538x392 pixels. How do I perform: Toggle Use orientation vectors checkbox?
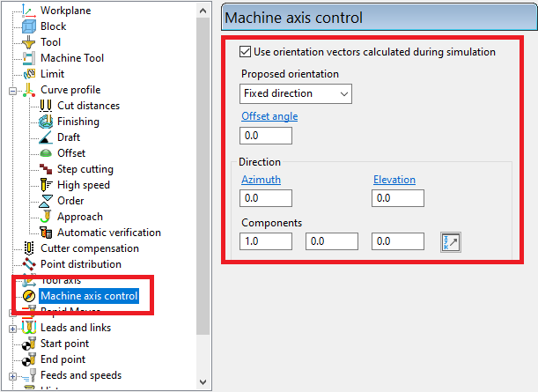point(246,52)
